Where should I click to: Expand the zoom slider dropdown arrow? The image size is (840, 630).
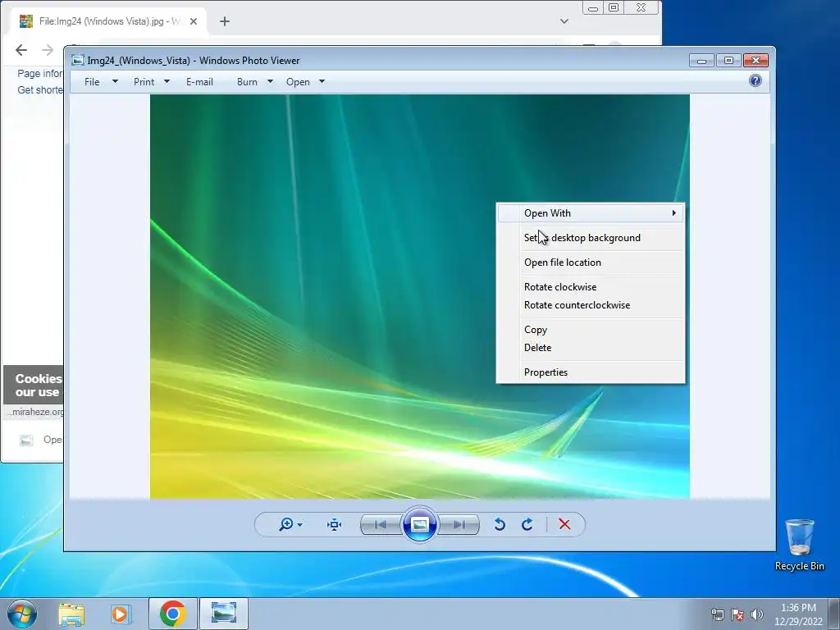pos(300,524)
